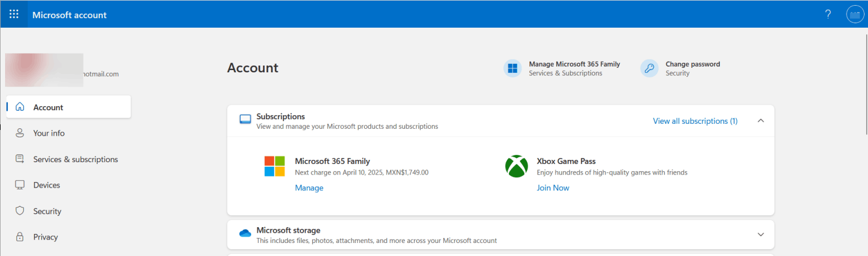Image resolution: width=868 pixels, height=256 pixels.
Task: Open the app launcher grid icon
Action: (14, 15)
